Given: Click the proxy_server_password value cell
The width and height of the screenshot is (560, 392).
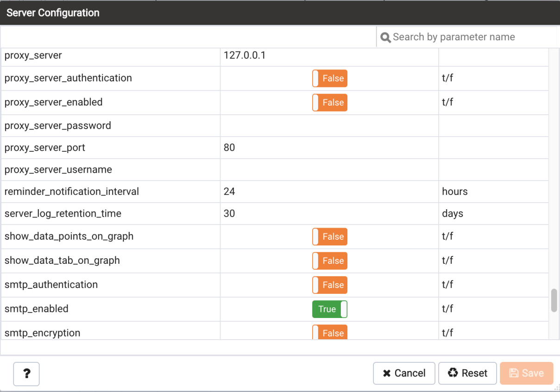Looking at the screenshot, I should tap(329, 126).
